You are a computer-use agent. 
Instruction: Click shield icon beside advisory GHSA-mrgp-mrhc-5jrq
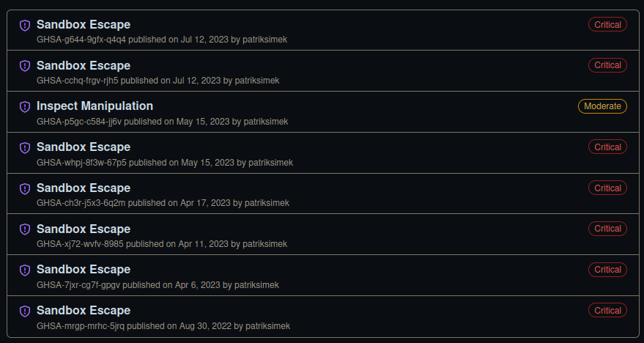click(x=24, y=311)
